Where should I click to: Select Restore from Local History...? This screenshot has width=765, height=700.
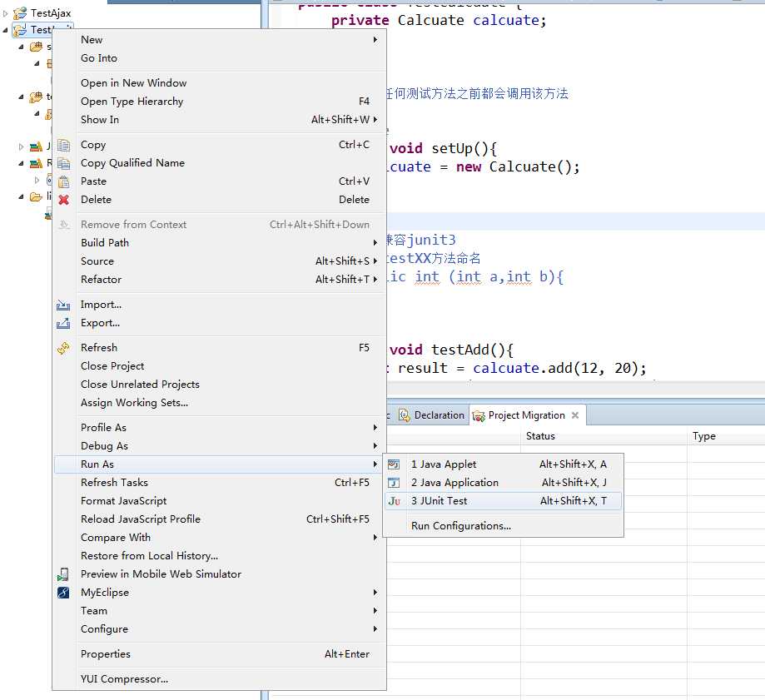[219, 556]
